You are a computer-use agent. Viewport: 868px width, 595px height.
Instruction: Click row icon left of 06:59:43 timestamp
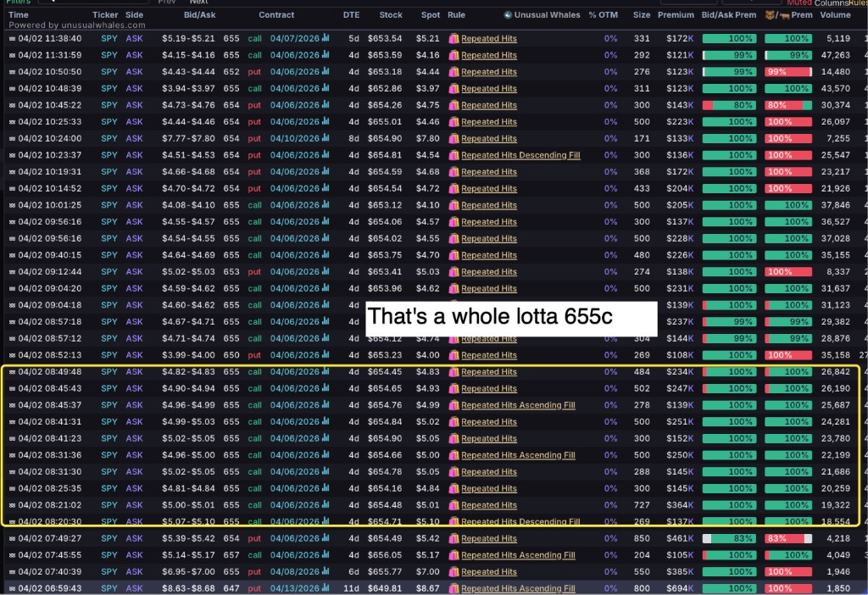tap(12, 588)
